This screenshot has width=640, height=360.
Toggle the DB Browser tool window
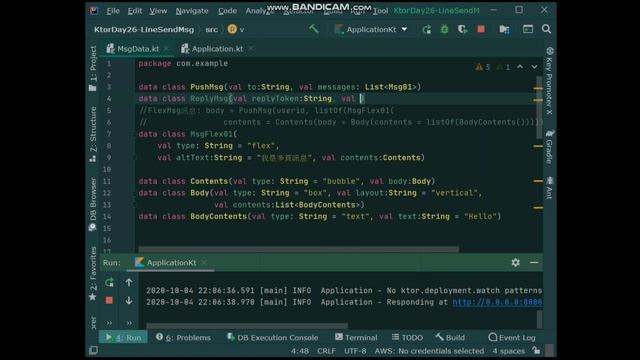(x=93, y=204)
